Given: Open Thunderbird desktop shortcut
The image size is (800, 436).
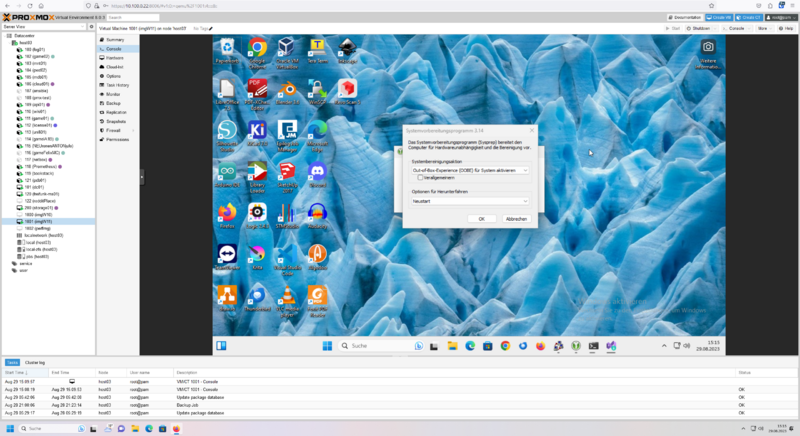Looking at the screenshot, I should click(x=257, y=298).
